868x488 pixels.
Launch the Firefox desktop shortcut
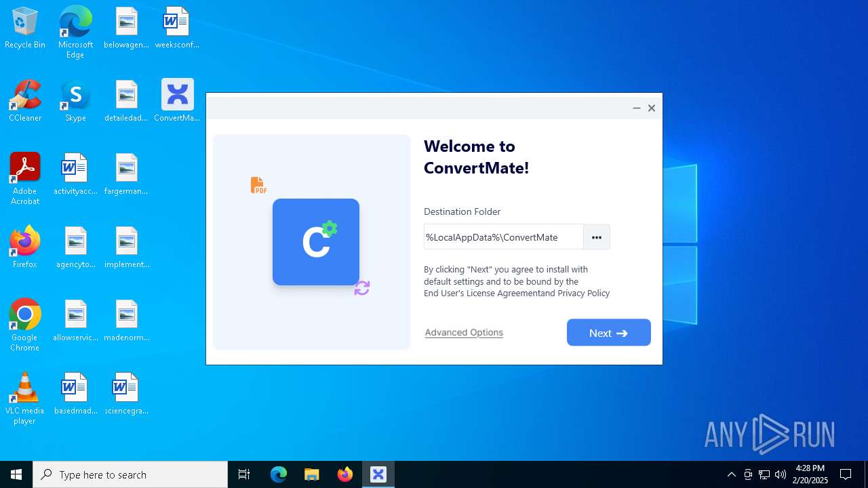point(25,248)
